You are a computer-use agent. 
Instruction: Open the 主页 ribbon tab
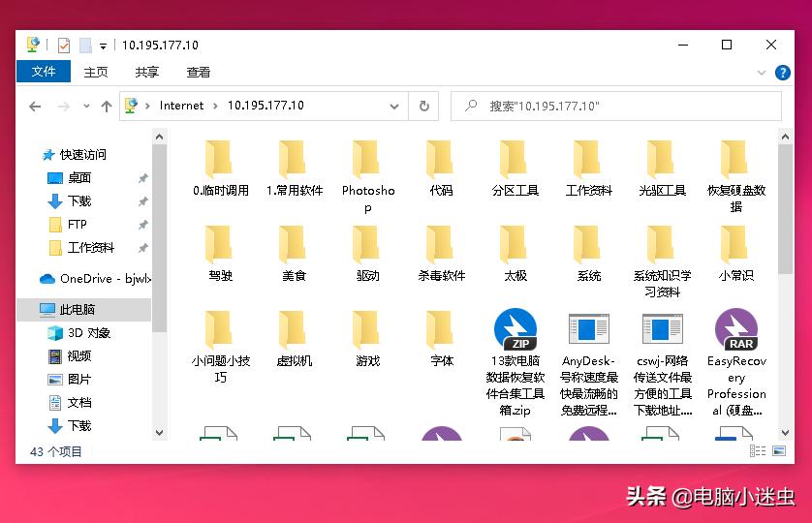(96, 72)
